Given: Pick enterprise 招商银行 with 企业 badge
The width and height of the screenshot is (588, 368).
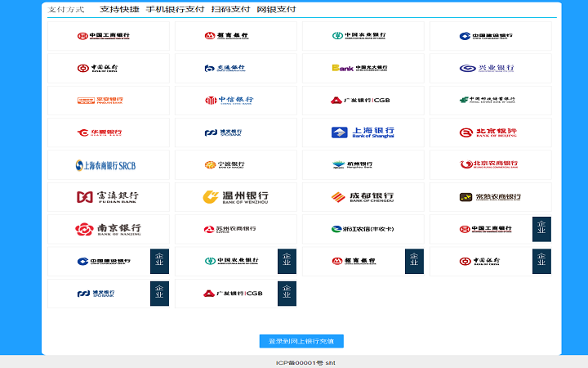Looking at the screenshot, I should point(363,262).
